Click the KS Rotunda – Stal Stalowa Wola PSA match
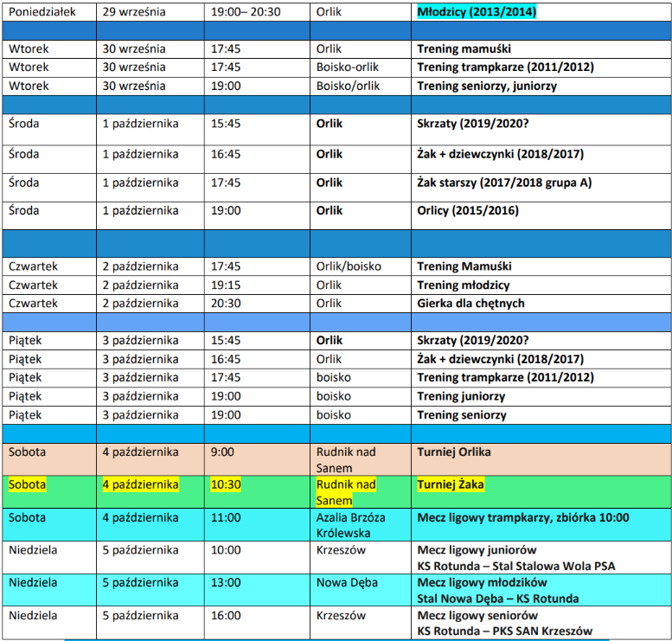This screenshot has width=672, height=641. 516,566
